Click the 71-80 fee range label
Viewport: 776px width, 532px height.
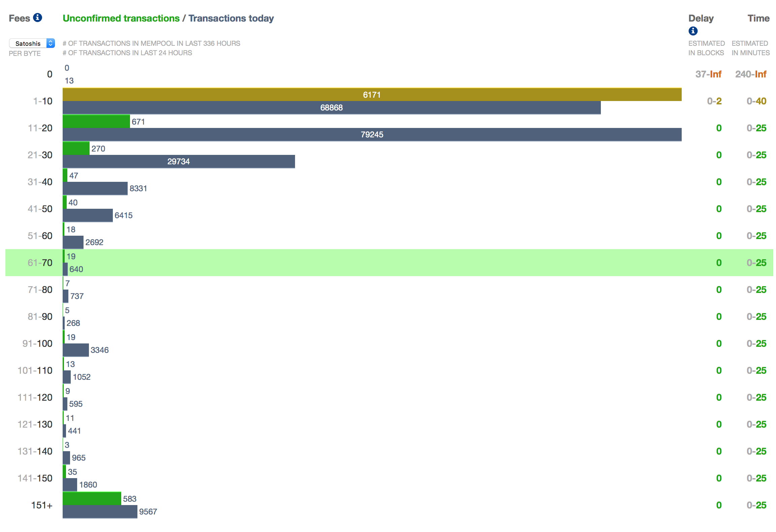40,290
